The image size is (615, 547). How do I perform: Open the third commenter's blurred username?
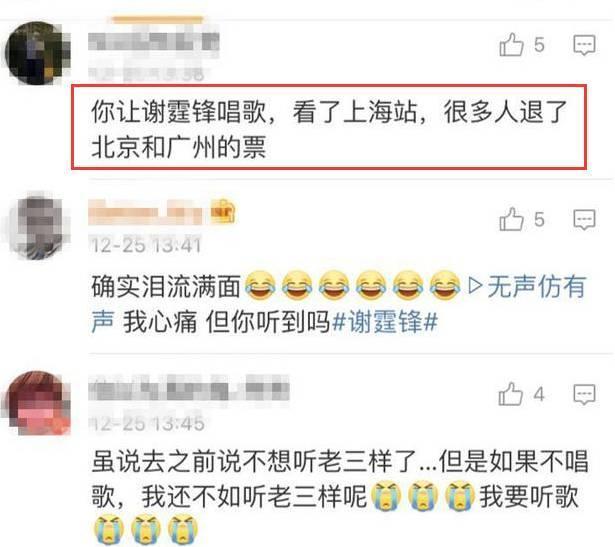pos(189,388)
